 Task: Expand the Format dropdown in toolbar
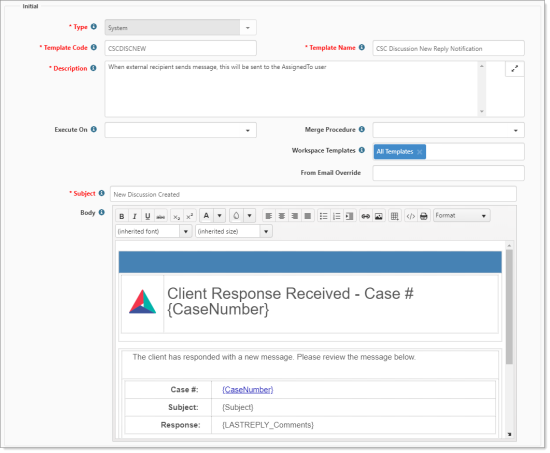(462, 215)
